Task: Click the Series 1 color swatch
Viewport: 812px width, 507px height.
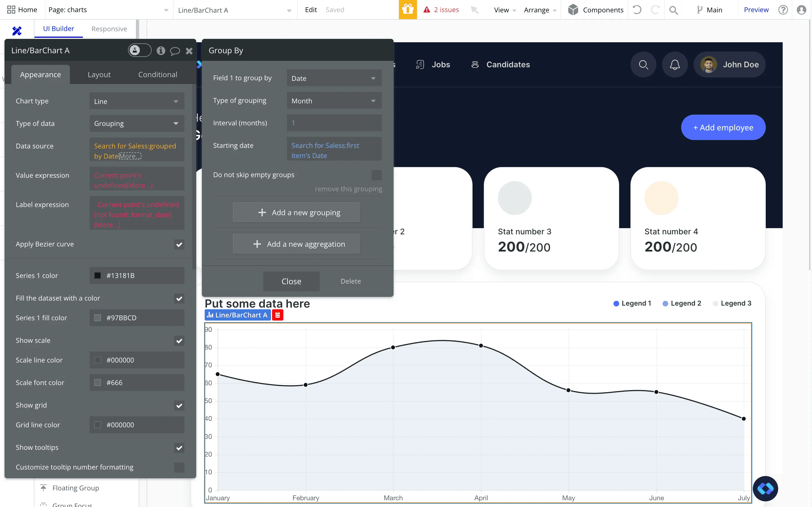Action: 98,275
